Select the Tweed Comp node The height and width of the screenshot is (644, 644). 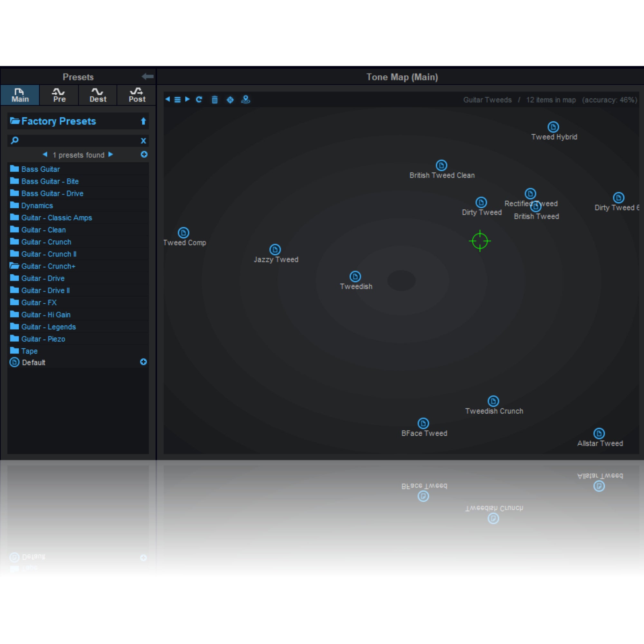coord(183,233)
